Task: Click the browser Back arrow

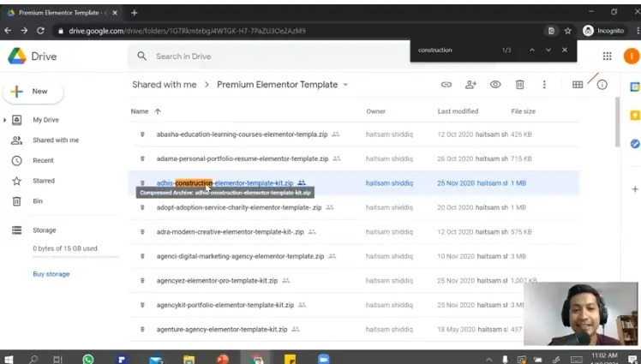Action: coord(8,31)
